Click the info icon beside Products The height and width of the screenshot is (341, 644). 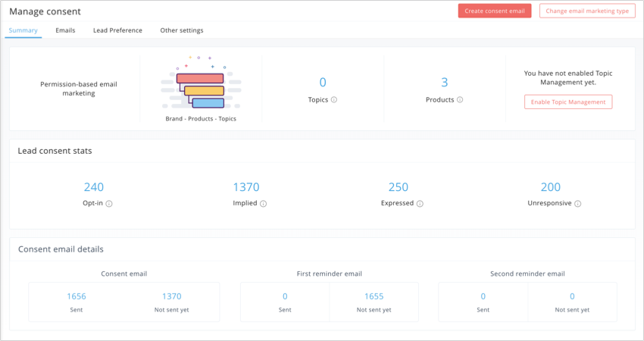pyautogui.click(x=460, y=100)
